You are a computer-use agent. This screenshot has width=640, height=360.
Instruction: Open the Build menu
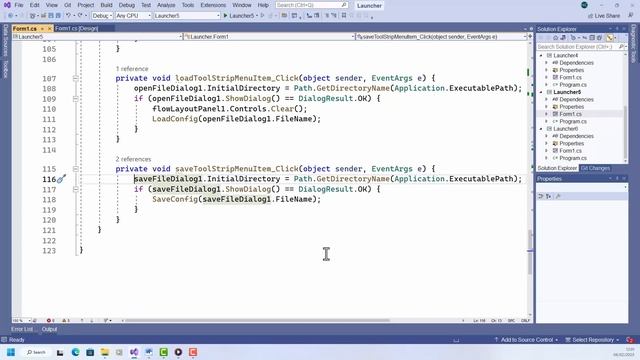(x=106, y=5)
